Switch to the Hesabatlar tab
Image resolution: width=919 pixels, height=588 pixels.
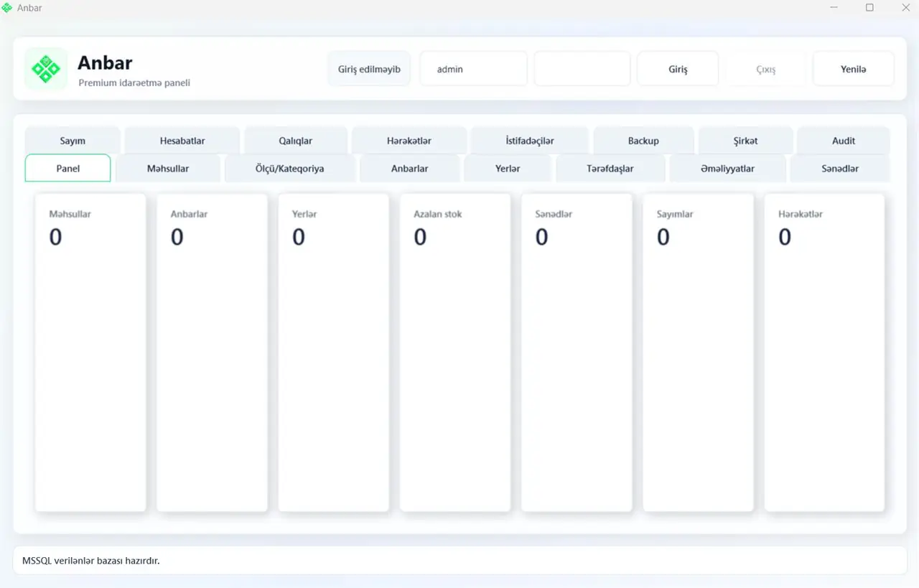(x=182, y=141)
